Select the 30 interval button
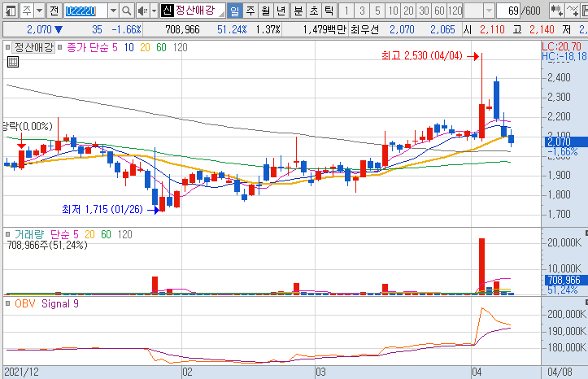The width and height of the screenshot is (588, 379). 424,11
